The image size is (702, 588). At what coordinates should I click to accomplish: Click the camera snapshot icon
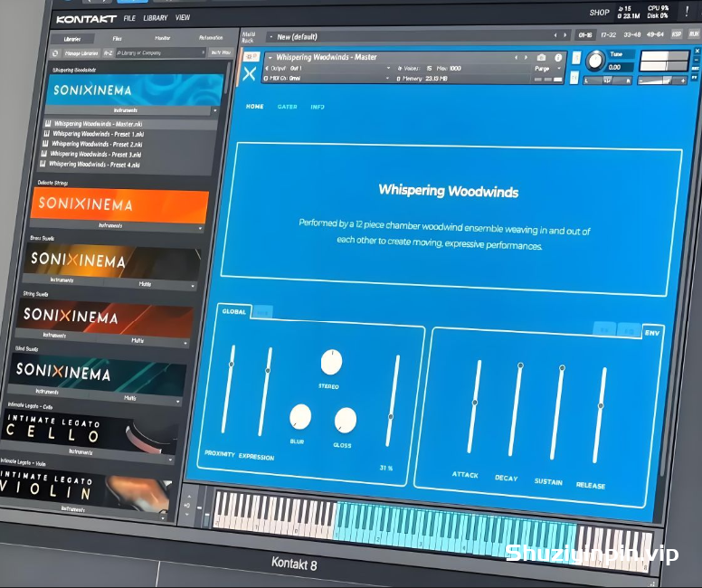click(541, 58)
